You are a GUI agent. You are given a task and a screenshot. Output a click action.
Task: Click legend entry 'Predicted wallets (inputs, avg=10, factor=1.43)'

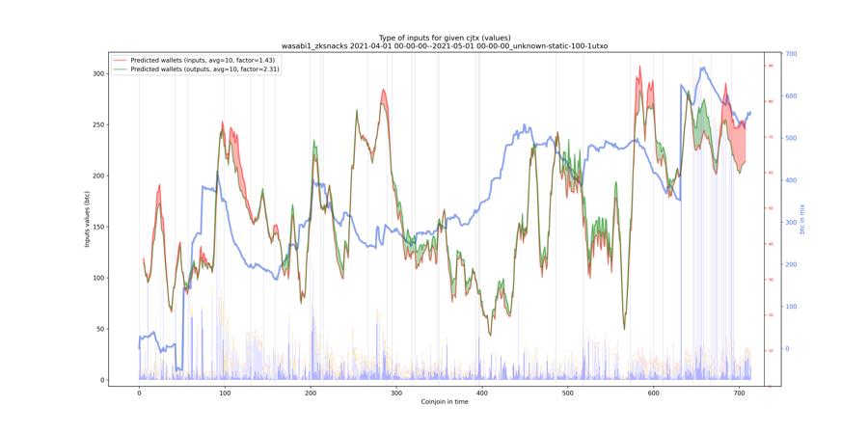point(203,60)
